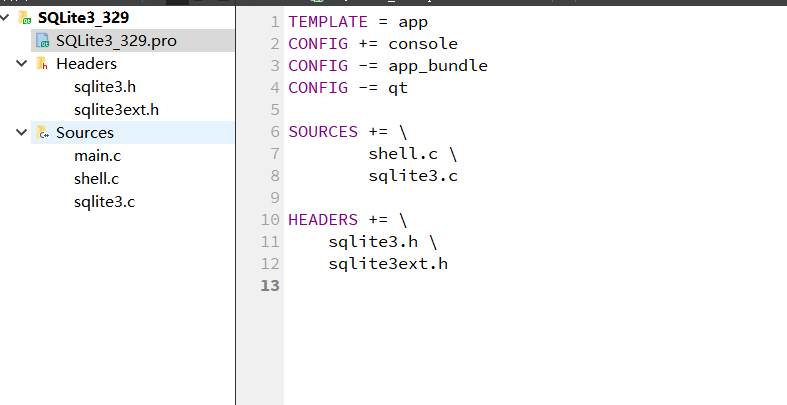787x405 pixels.
Task: Click 'qt' value on line 4
Action: (398, 88)
